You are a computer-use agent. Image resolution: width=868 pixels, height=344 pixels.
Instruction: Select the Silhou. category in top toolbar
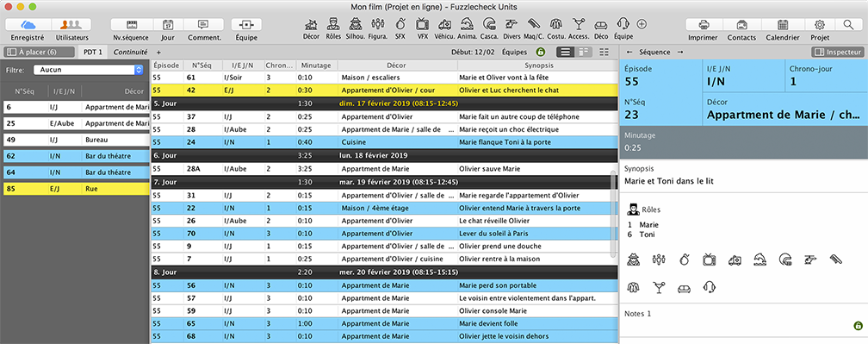point(356,24)
